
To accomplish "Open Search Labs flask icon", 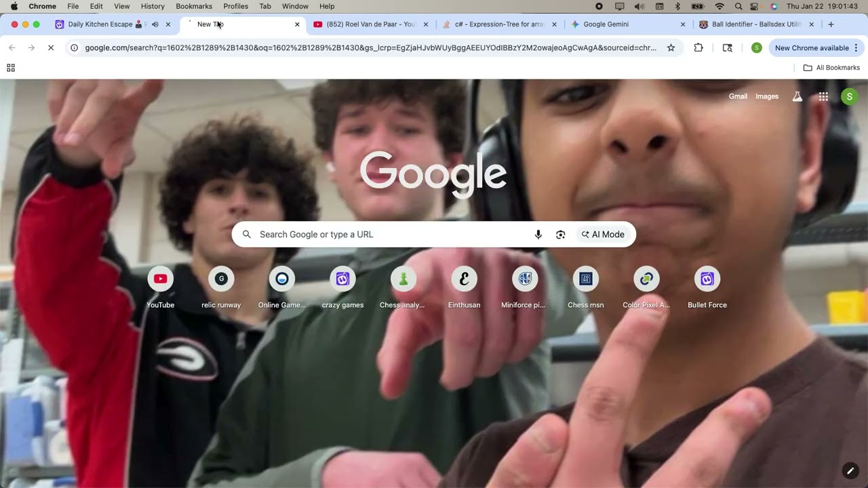I will pos(797,96).
